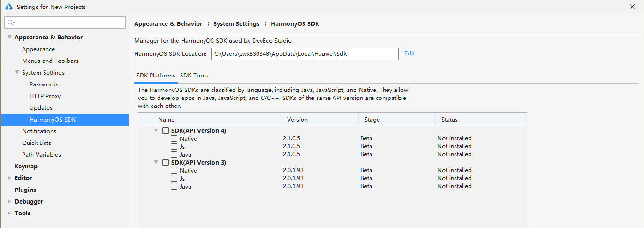Click the DevEco Studio logo in title bar
This screenshot has height=228, width=644.
click(9, 7)
